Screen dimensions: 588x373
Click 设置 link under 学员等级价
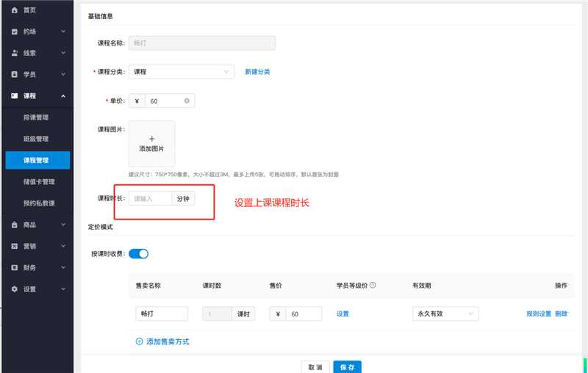pos(343,314)
